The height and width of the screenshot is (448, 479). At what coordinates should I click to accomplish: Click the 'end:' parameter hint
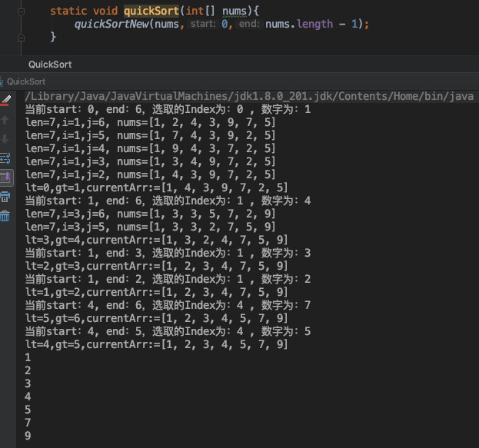pos(249,24)
